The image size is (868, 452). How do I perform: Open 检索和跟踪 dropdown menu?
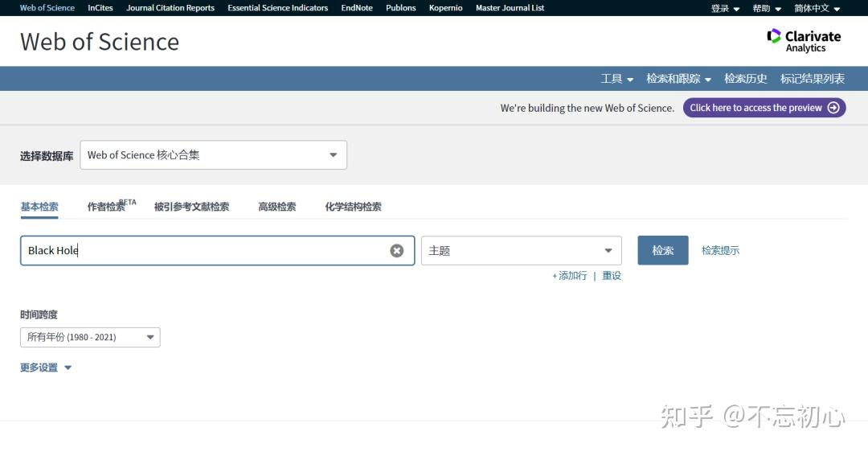click(678, 79)
